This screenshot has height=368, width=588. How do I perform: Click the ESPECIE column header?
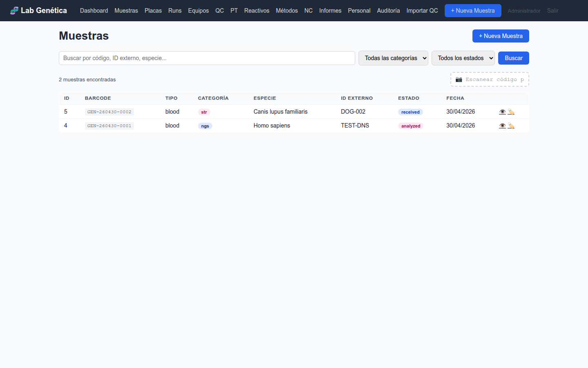click(x=265, y=98)
